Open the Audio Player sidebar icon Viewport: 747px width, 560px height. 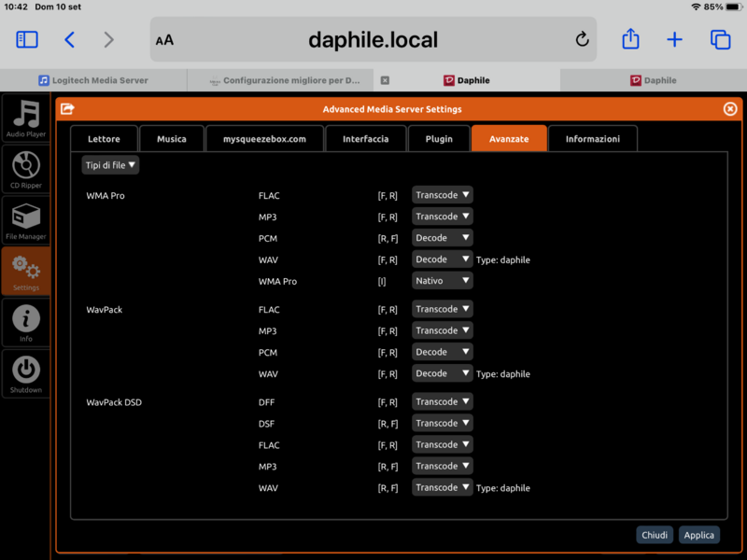click(26, 118)
